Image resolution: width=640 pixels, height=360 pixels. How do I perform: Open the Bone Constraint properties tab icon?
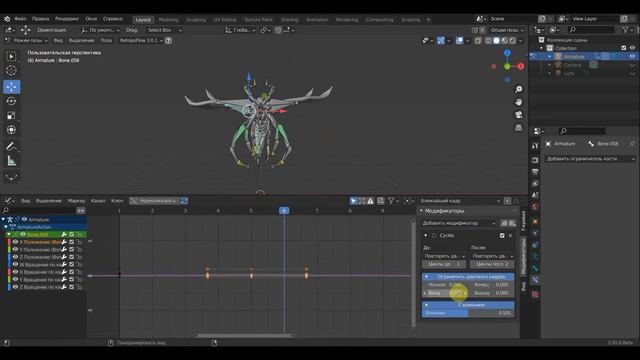coord(535,280)
